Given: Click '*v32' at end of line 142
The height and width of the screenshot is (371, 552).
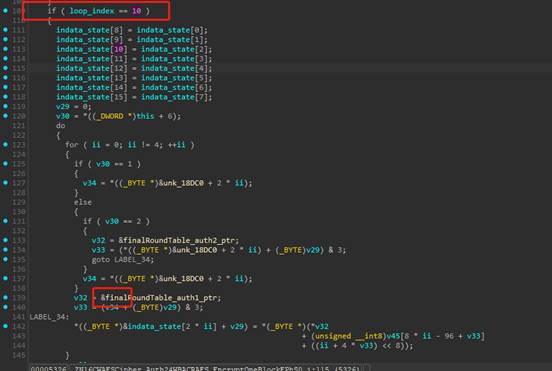Looking at the screenshot, I should [x=320, y=327].
